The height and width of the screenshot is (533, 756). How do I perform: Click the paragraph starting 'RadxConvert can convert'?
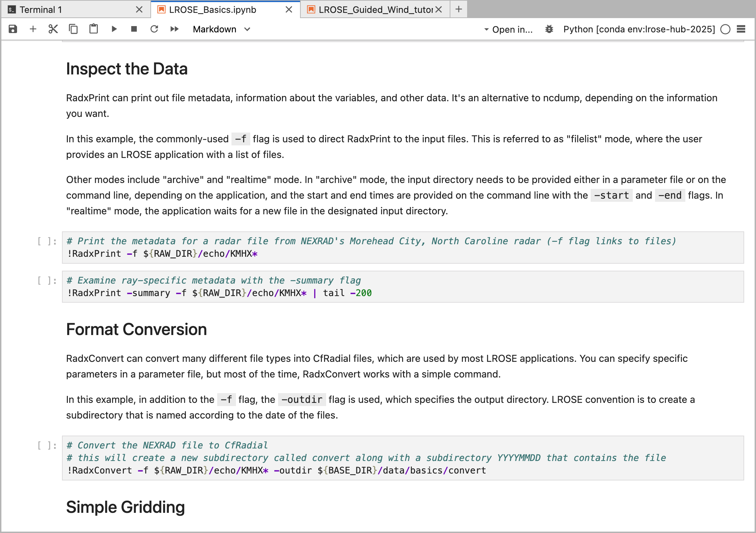coord(377,366)
